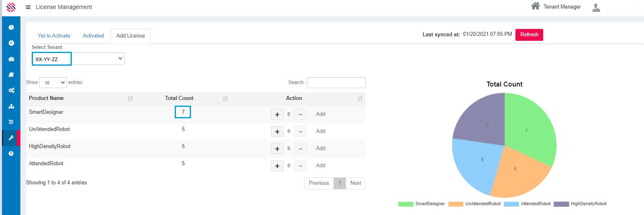Open the user profile avatar icon
The height and width of the screenshot is (215, 644).
[596, 8]
